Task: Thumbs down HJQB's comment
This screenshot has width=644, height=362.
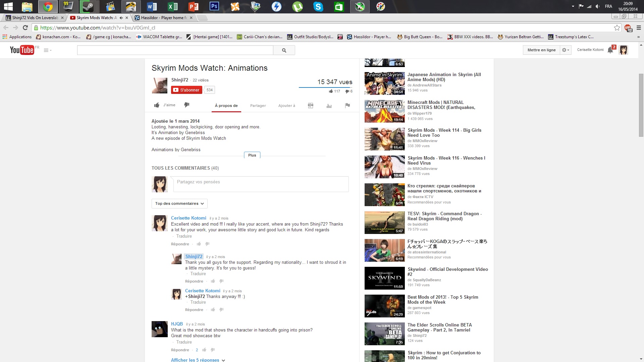Action: pyautogui.click(x=213, y=350)
